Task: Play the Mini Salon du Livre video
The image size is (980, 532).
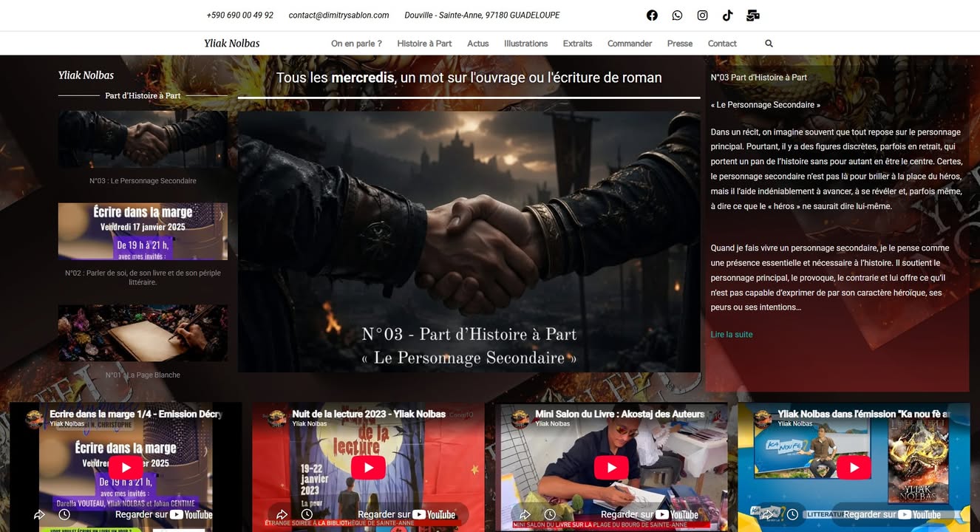Action: click(x=611, y=468)
